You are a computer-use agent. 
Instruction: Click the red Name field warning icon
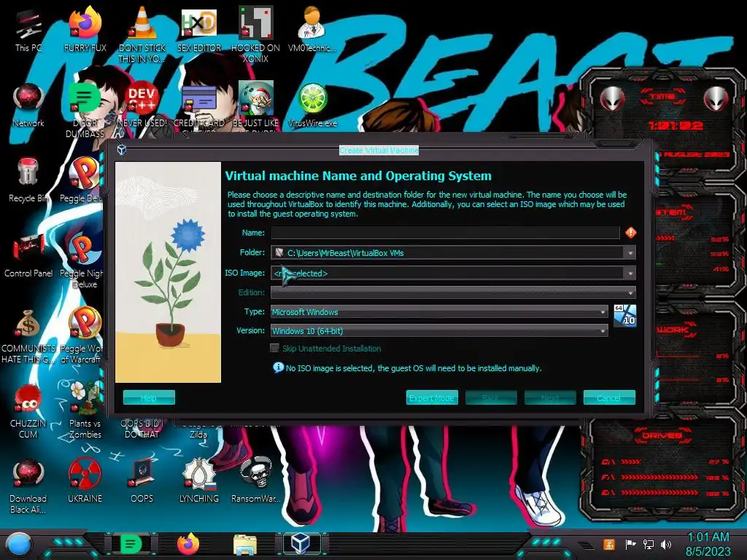(631, 233)
